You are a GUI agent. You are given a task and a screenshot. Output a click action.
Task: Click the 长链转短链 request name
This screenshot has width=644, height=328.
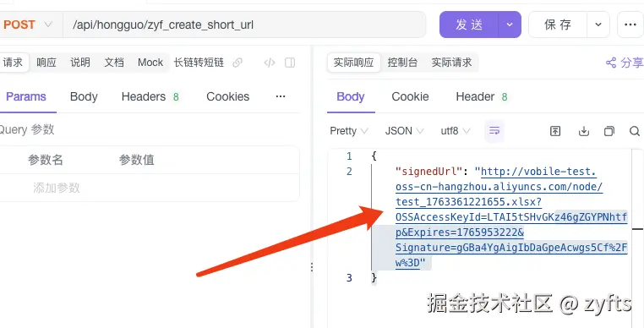[x=199, y=63]
